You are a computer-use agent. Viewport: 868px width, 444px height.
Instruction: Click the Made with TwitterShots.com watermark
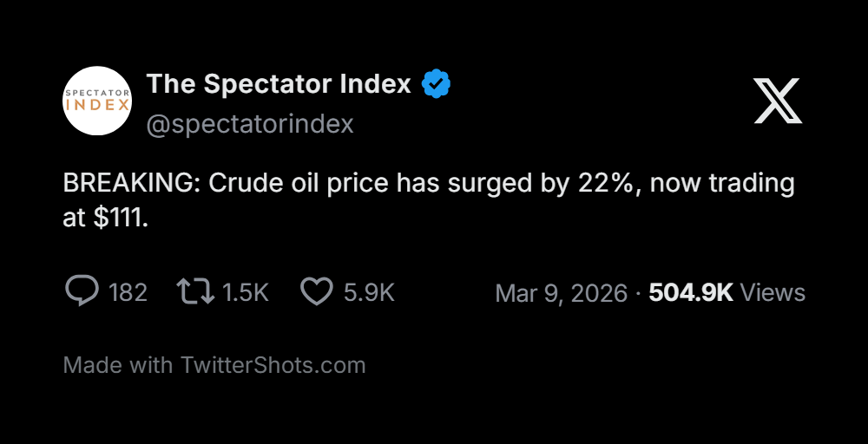pos(214,365)
